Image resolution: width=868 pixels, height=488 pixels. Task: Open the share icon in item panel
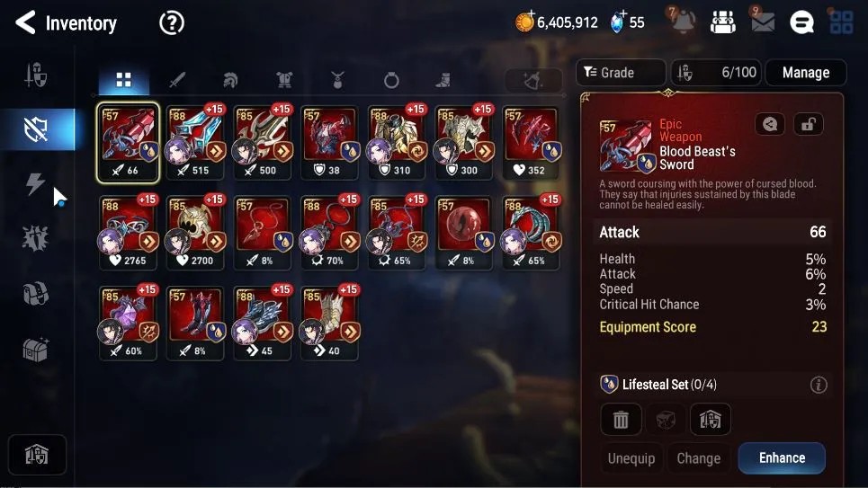769,124
